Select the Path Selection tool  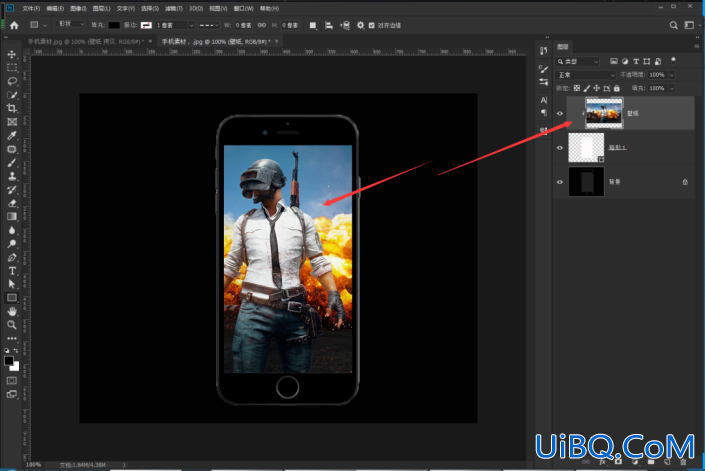(x=12, y=284)
